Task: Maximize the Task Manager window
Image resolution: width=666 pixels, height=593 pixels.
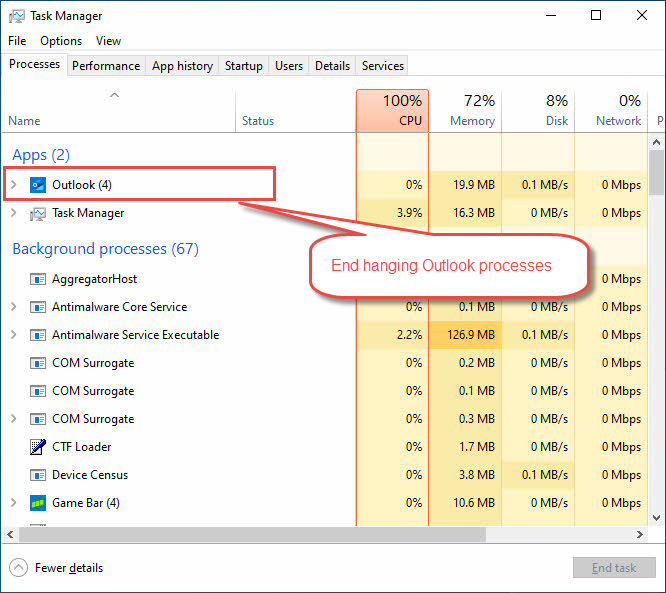Action: pos(596,16)
